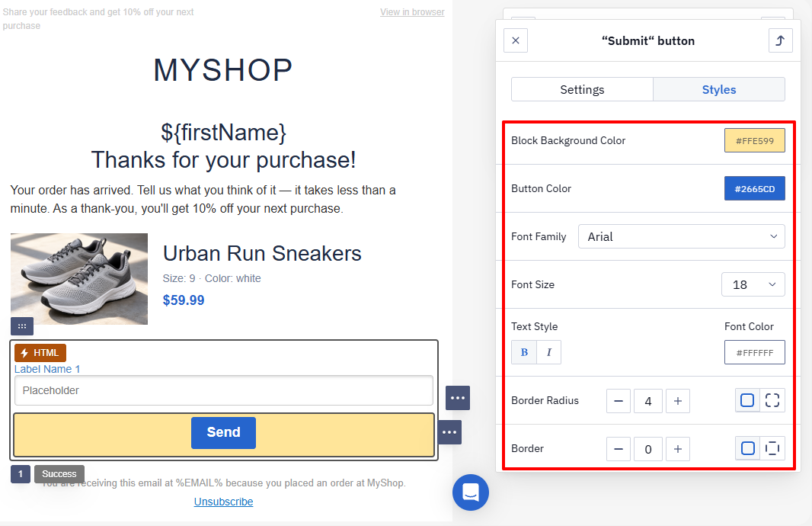Switch to the Styles tab

[719, 90]
